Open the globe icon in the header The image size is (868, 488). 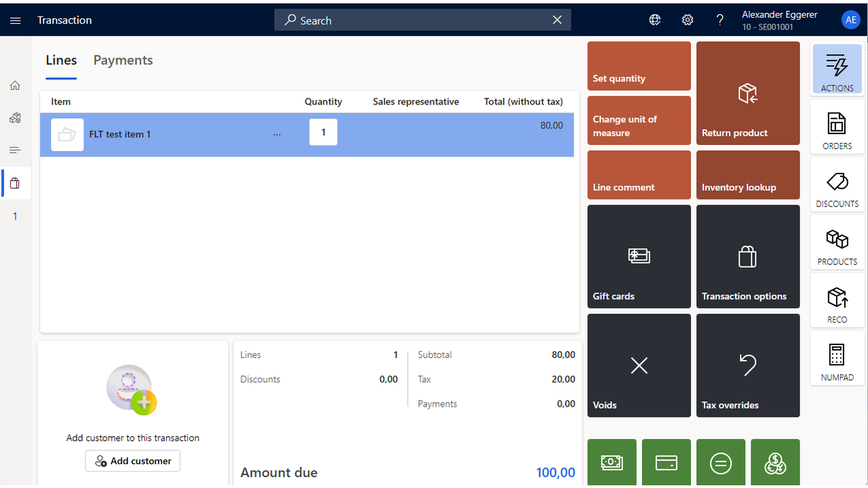[x=655, y=20]
